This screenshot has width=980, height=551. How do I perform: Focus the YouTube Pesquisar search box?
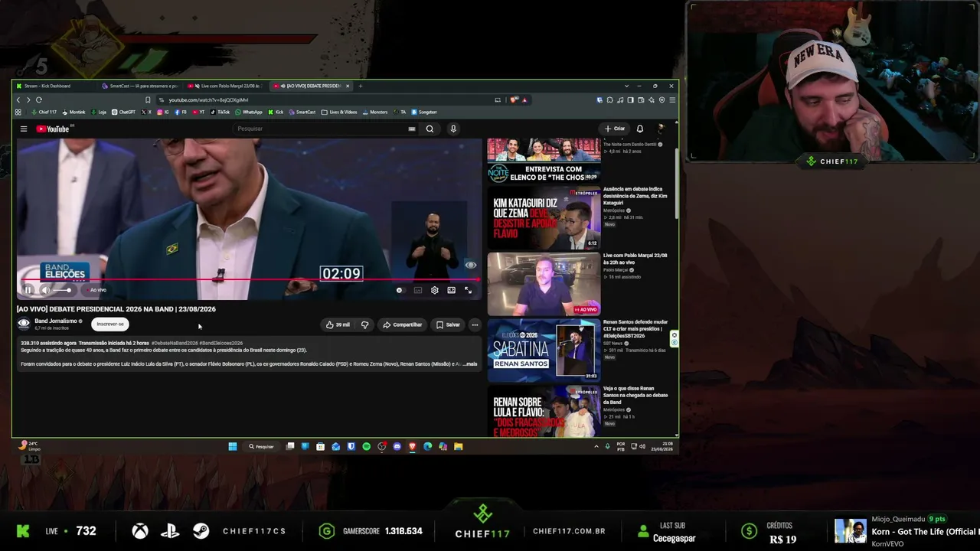(x=320, y=129)
